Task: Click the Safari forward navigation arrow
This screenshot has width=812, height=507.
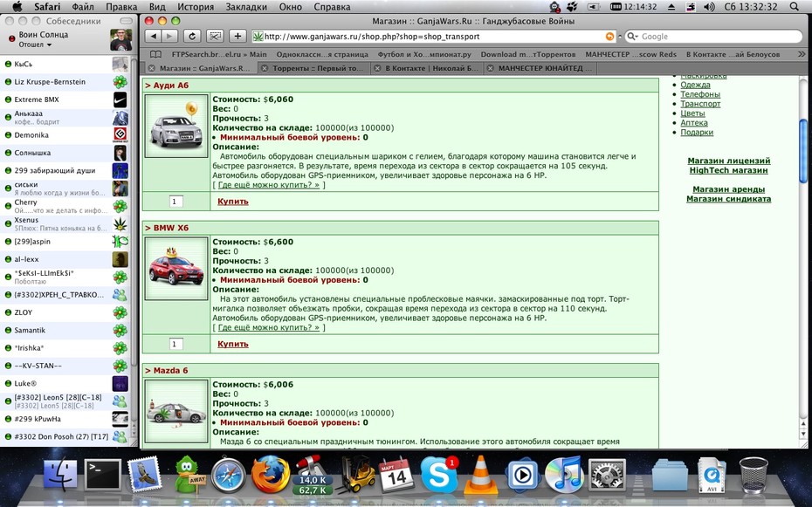Action: (x=169, y=37)
